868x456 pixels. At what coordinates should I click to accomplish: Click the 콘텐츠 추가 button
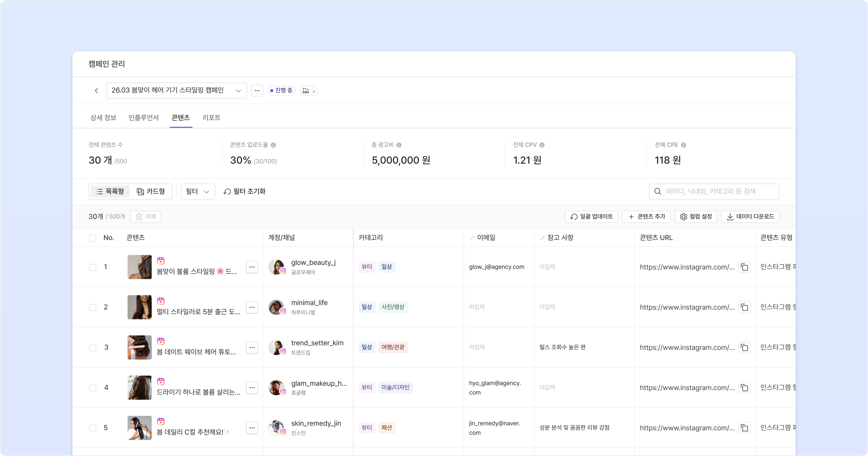click(646, 216)
